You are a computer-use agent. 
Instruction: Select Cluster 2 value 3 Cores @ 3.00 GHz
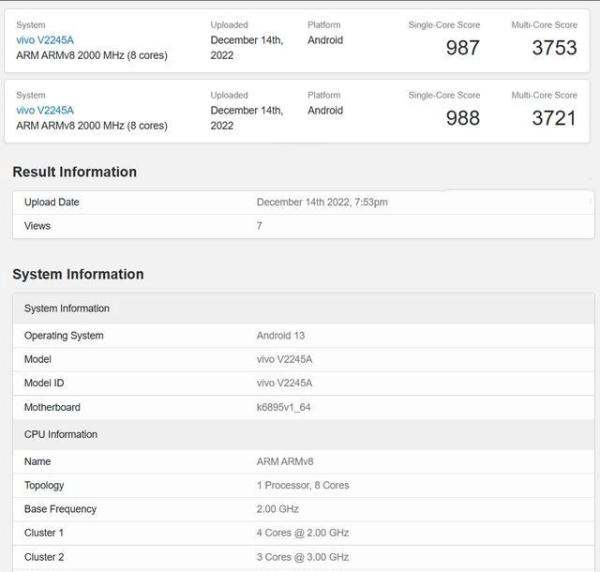(x=303, y=557)
